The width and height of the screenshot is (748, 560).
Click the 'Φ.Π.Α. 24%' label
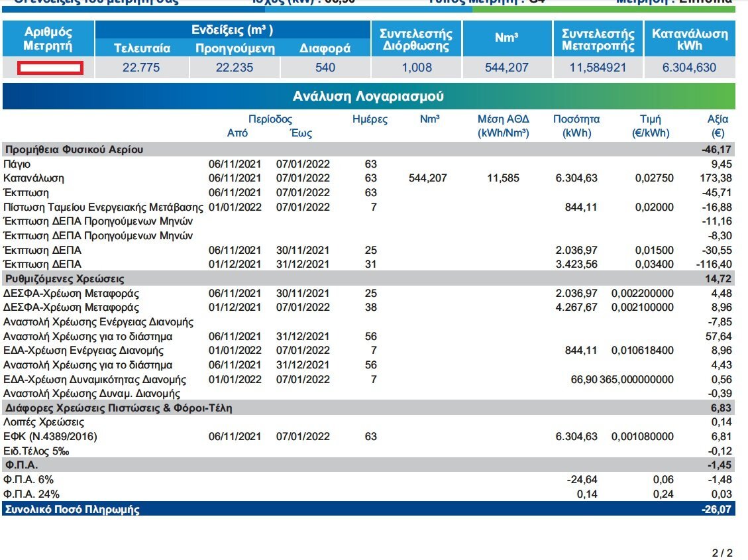point(31,494)
